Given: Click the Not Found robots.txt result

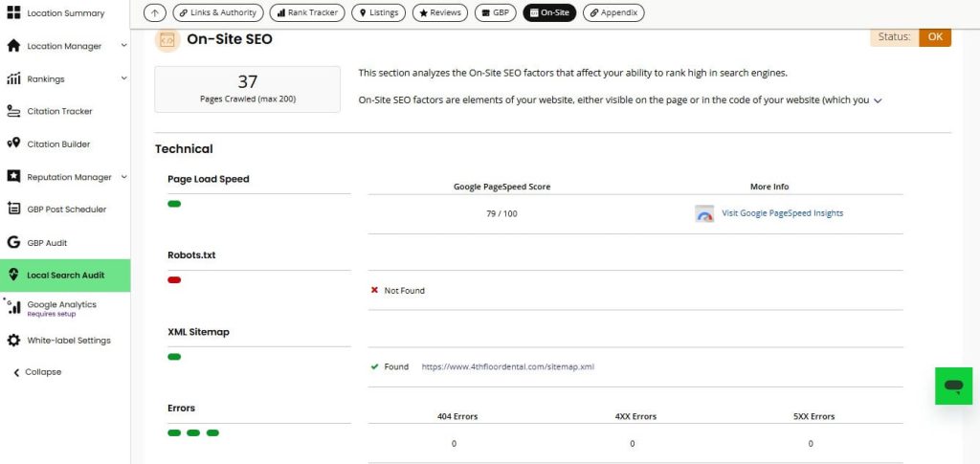Looking at the screenshot, I should pos(405,291).
